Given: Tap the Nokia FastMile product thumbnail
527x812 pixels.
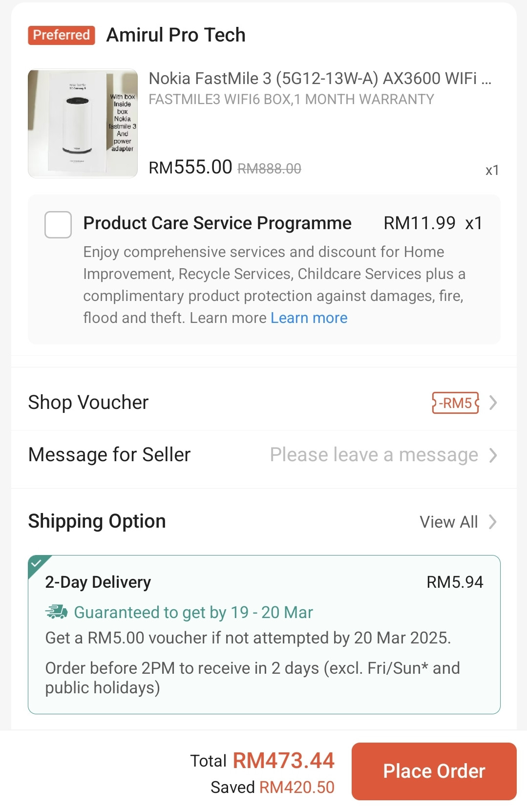Looking at the screenshot, I should (x=83, y=124).
